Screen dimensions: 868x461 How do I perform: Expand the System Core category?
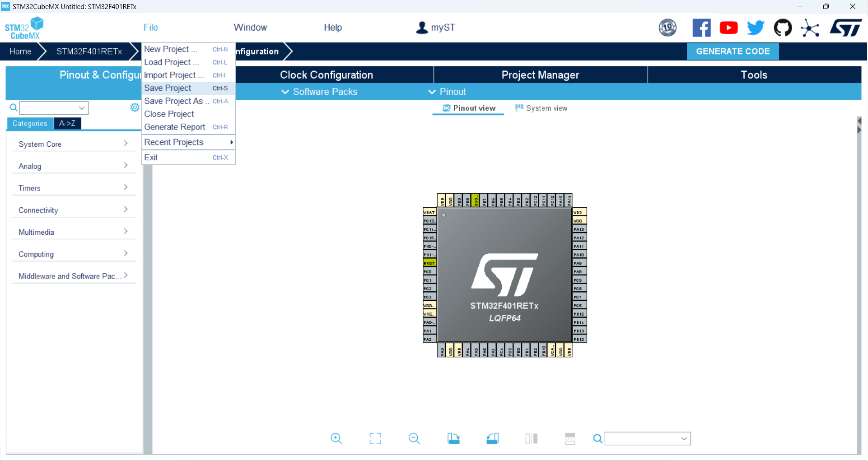click(74, 144)
